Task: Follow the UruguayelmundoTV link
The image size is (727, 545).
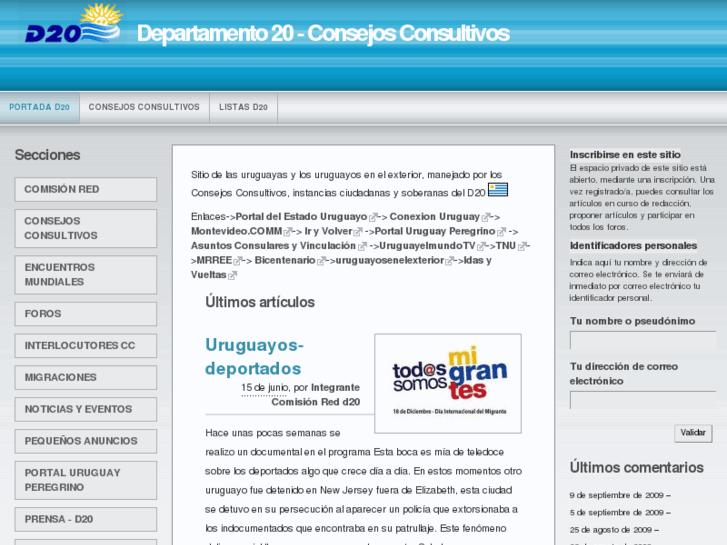Action: tap(427, 245)
